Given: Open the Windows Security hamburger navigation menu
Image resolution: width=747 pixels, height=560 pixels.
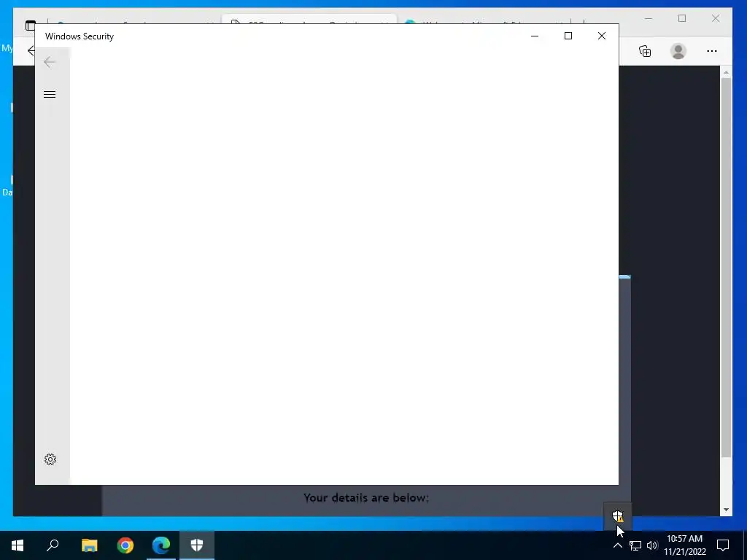Looking at the screenshot, I should pos(50,94).
